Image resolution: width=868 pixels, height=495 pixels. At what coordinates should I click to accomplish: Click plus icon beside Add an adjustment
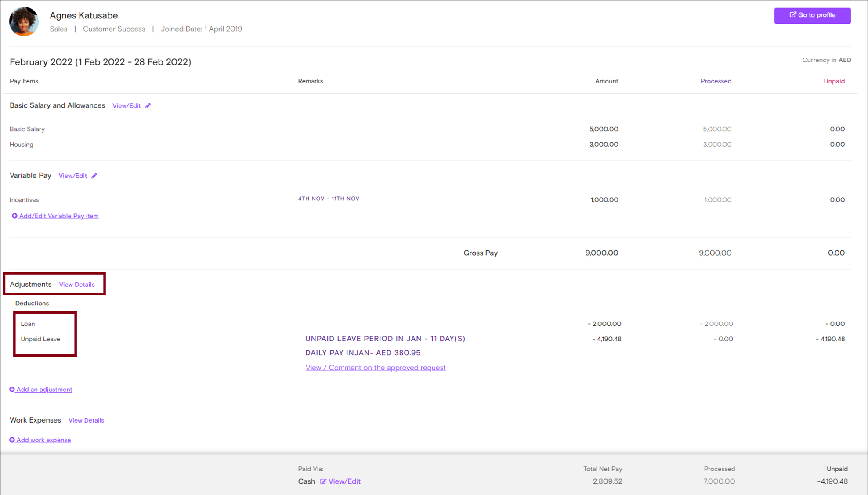(x=12, y=390)
